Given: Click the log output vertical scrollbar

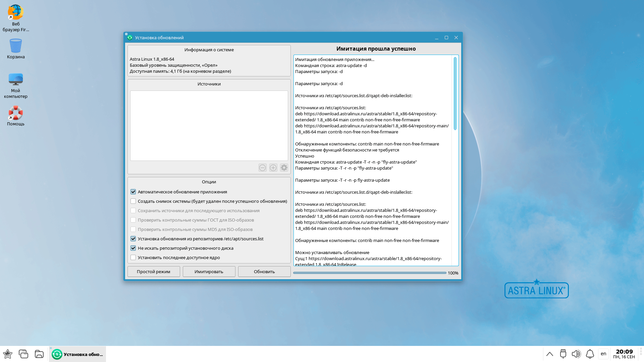Looking at the screenshot, I should click(x=455, y=94).
